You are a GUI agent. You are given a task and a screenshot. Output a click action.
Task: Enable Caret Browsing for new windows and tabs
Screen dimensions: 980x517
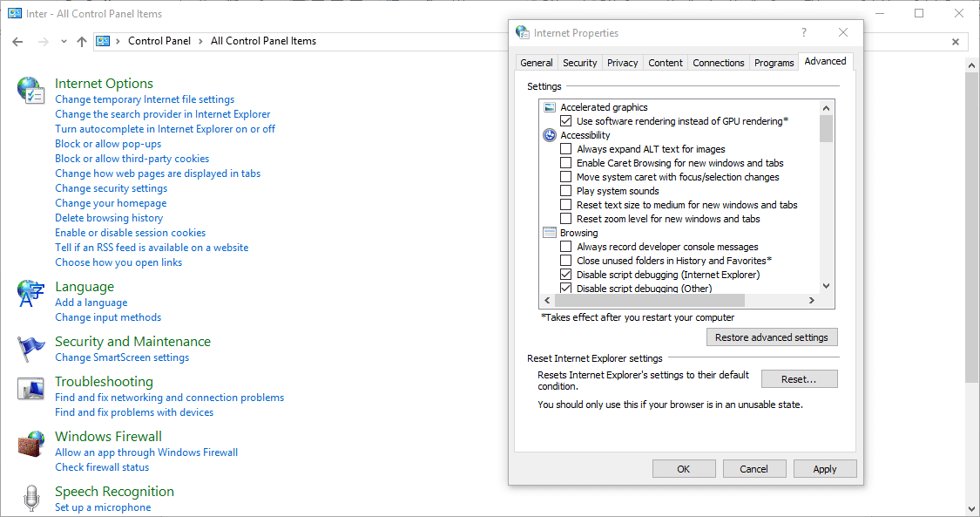(565, 163)
